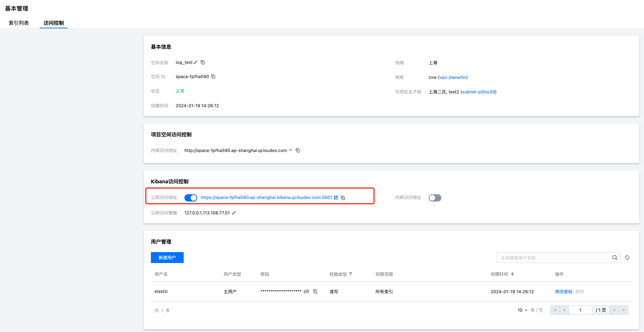Image resolution: width=644 pixels, height=332 pixels.
Task: Copy the elastic user password
Action: 315,291
